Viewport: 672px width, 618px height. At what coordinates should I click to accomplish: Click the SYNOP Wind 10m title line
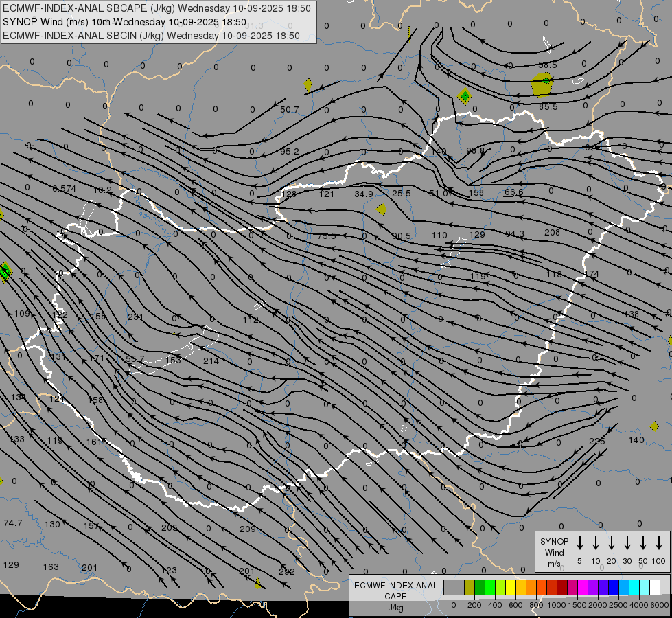pyautogui.click(x=124, y=22)
